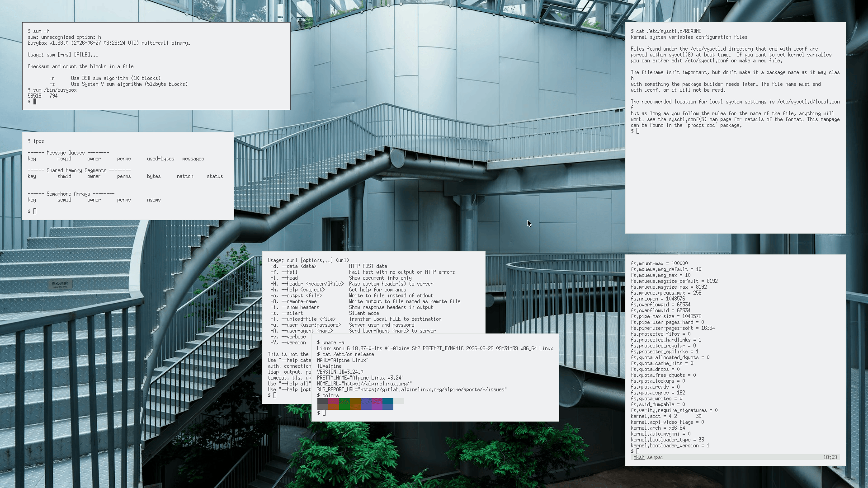Click the "msqid" column header
The width and height of the screenshot is (868, 488).
click(x=64, y=159)
